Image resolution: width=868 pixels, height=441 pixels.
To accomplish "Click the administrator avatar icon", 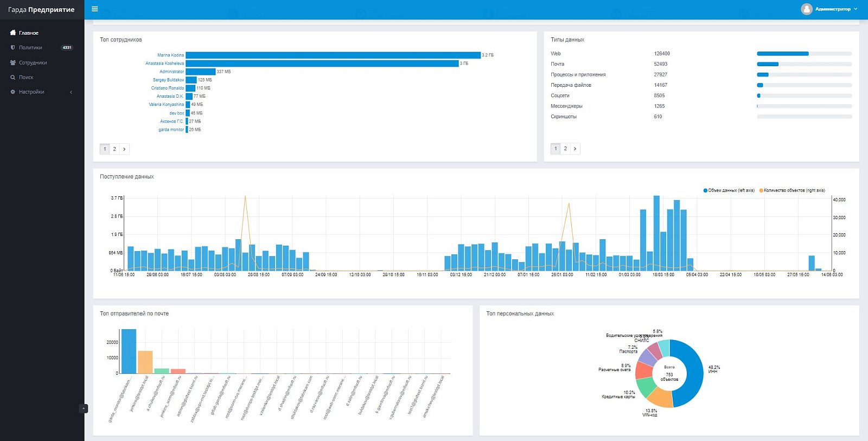I will pos(807,9).
